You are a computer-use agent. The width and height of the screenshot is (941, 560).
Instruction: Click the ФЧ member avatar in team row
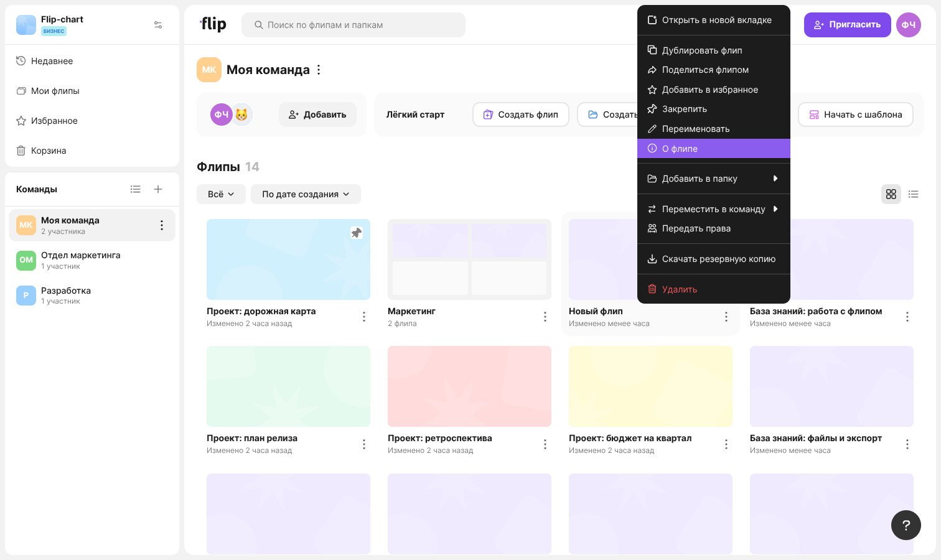point(222,114)
